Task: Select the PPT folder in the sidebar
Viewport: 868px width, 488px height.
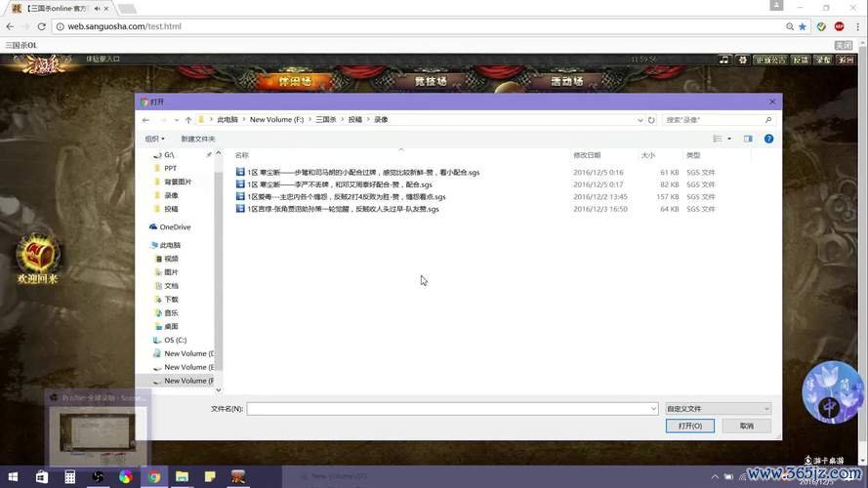Action: [171, 168]
